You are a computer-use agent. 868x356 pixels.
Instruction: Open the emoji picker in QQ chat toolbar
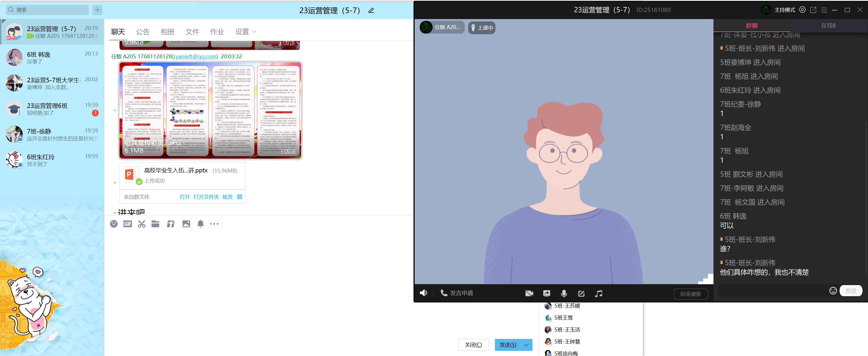click(114, 224)
